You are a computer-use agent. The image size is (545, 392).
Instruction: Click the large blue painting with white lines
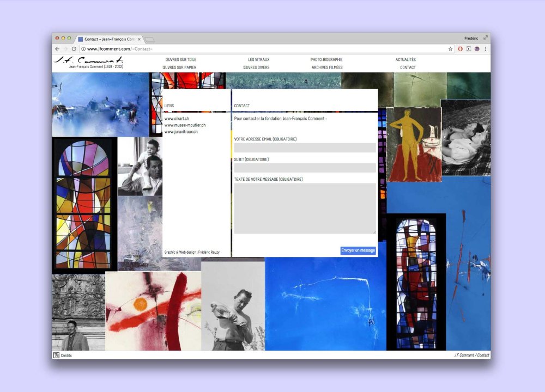(x=325, y=304)
